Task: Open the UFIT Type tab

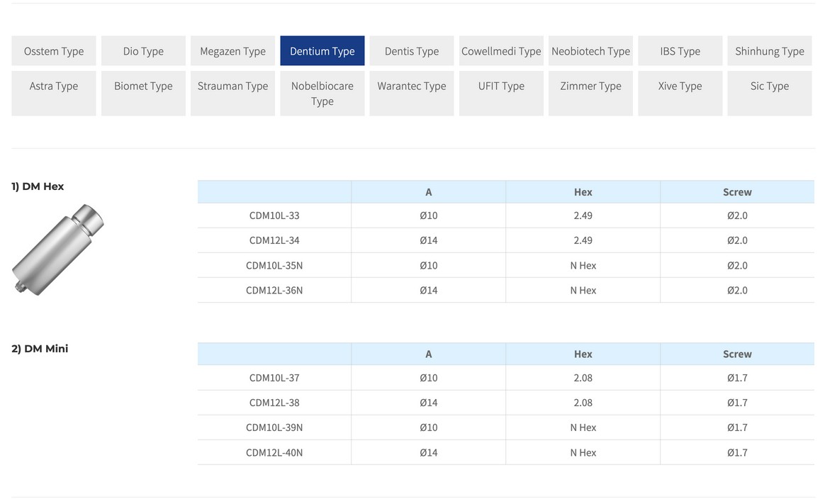Action: click(501, 93)
